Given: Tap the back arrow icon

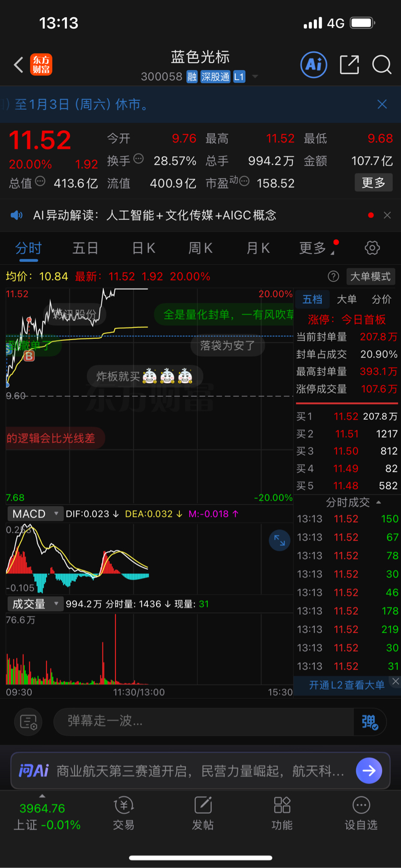Looking at the screenshot, I should pyautogui.click(x=19, y=65).
